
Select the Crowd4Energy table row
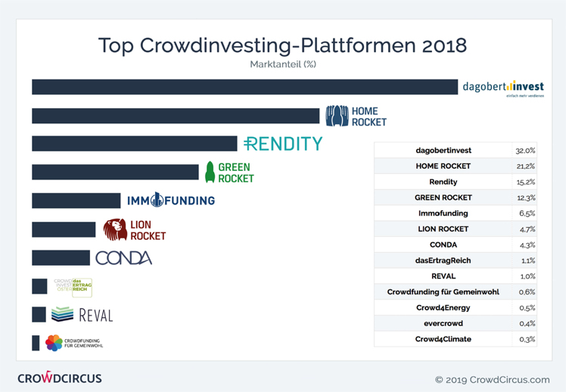[443, 308]
